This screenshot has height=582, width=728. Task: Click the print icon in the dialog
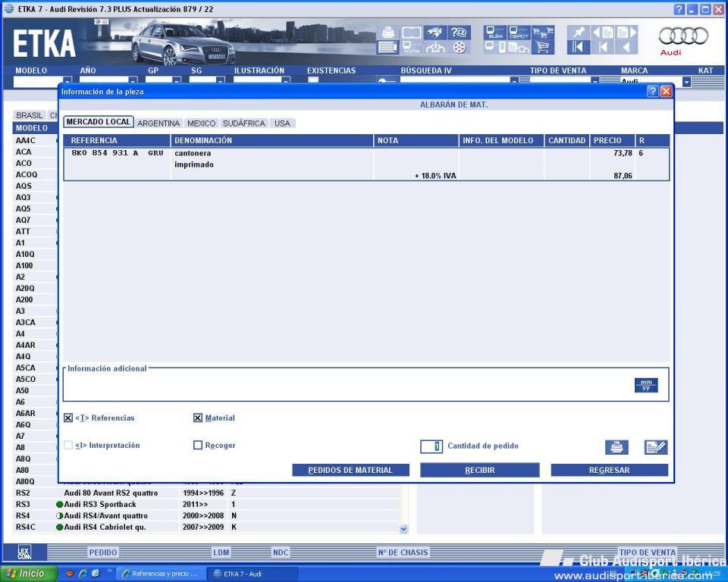click(x=617, y=447)
